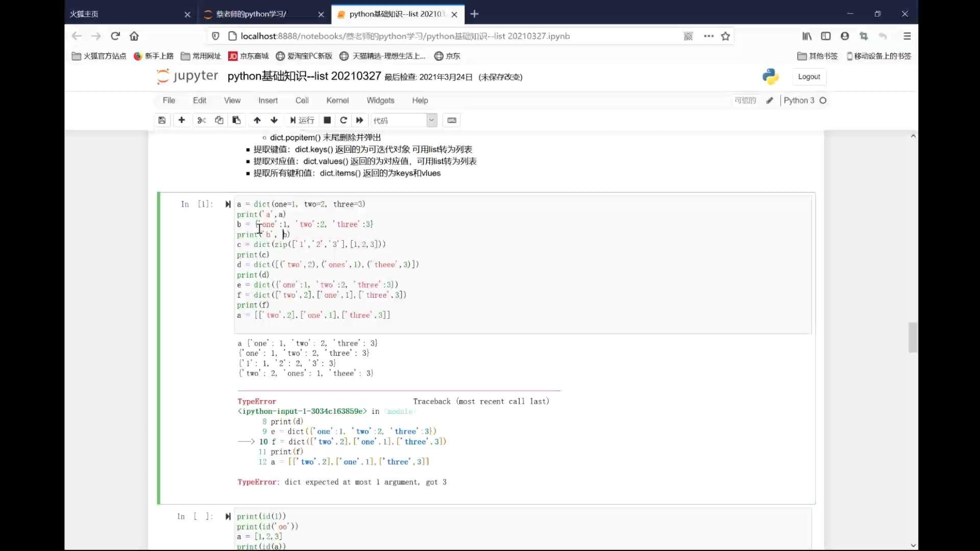Image resolution: width=980 pixels, height=551 pixels.
Task: Click the Copy selected cells icon
Action: tap(218, 120)
